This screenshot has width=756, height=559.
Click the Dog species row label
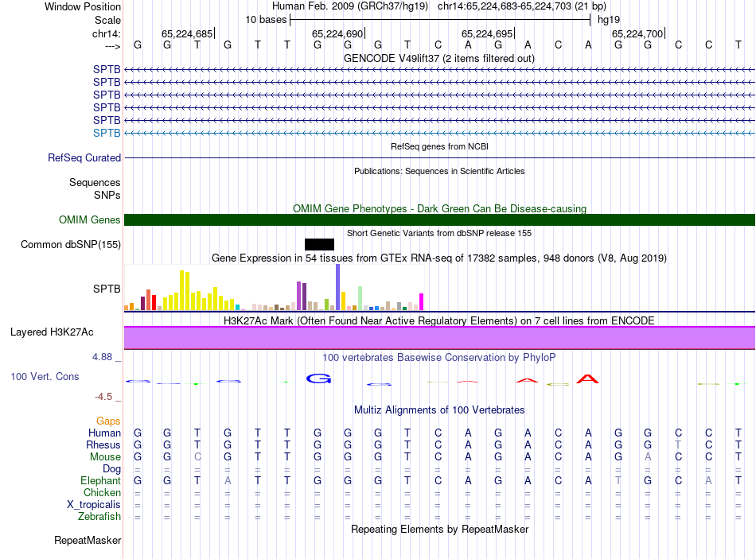tap(111, 468)
